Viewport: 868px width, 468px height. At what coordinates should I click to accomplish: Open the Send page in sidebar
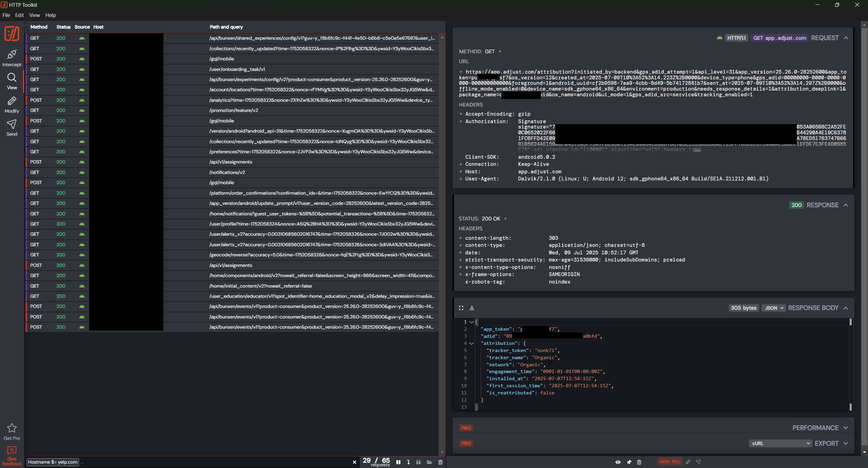click(12, 128)
